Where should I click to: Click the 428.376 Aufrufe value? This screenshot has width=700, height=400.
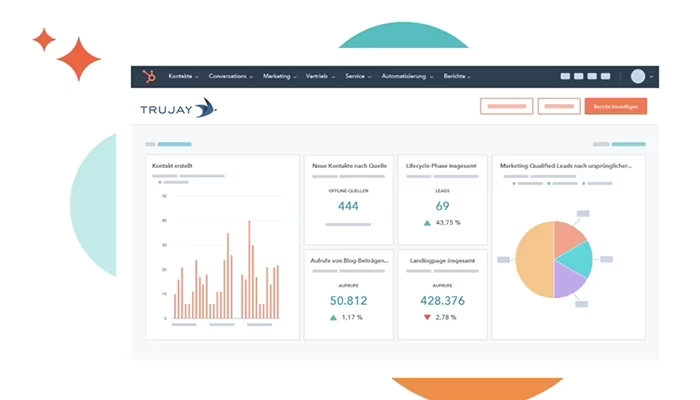(442, 301)
